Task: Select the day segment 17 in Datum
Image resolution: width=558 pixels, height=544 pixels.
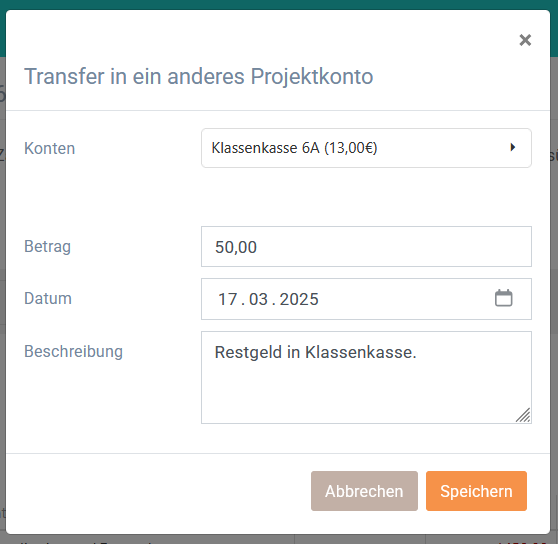Action: click(227, 299)
